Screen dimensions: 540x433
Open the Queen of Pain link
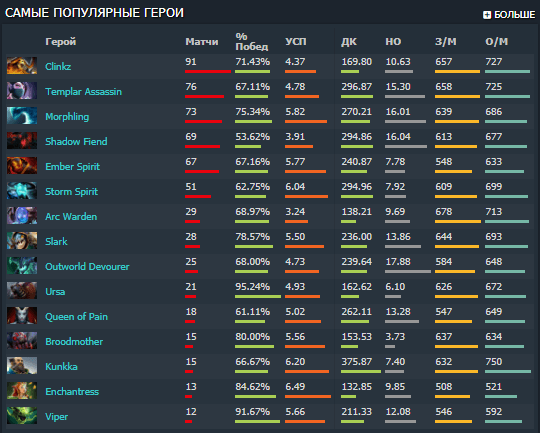click(76, 316)
